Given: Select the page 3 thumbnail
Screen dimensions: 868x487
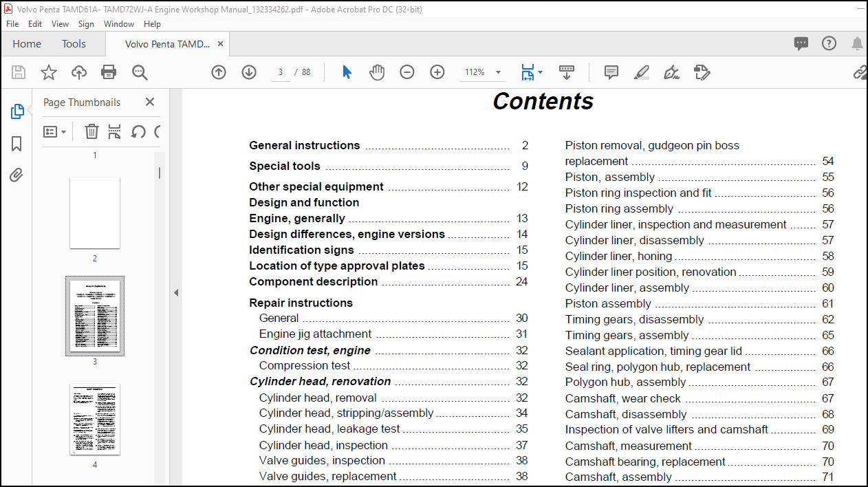Looking at the screenshot, I should tap(95, 316).
